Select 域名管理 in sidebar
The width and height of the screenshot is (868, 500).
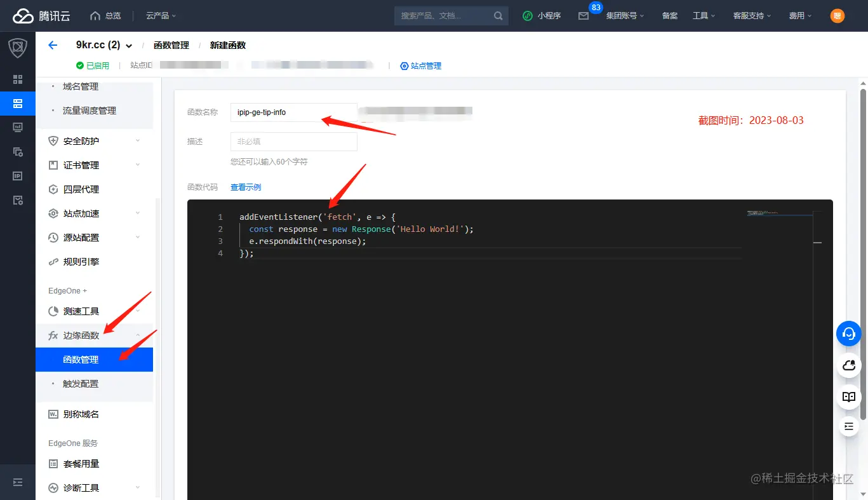[x=81, y=86]
